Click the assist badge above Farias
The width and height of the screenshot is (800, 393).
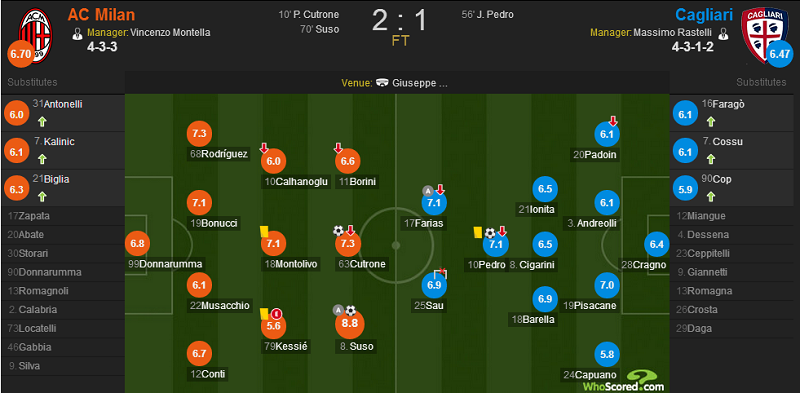427,191
